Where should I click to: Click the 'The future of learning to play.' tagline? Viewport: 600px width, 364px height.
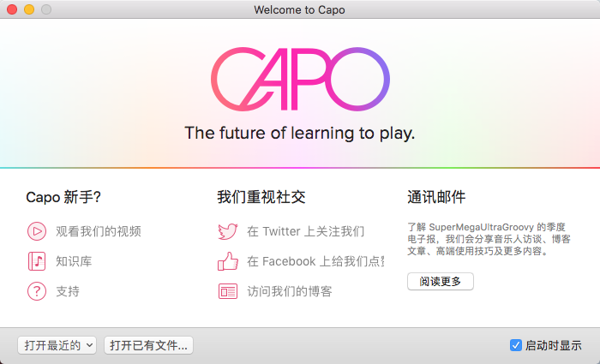click(300, 133)
